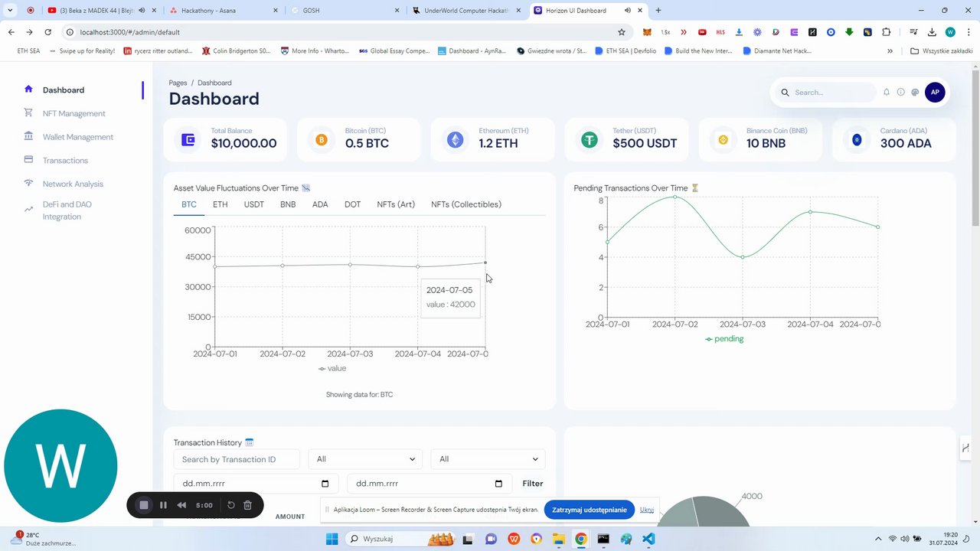Click the Tether coin icon
Screen dimensions: 980x551
tap(589, 139)
